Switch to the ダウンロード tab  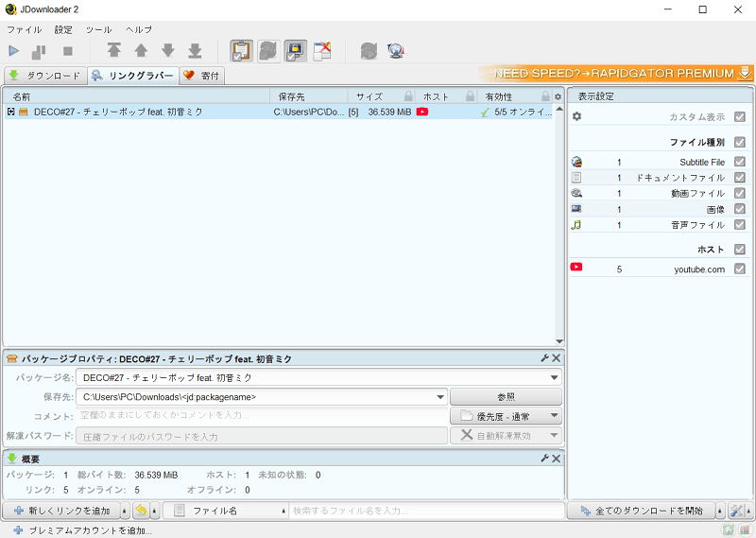click(x=45, y=76)
